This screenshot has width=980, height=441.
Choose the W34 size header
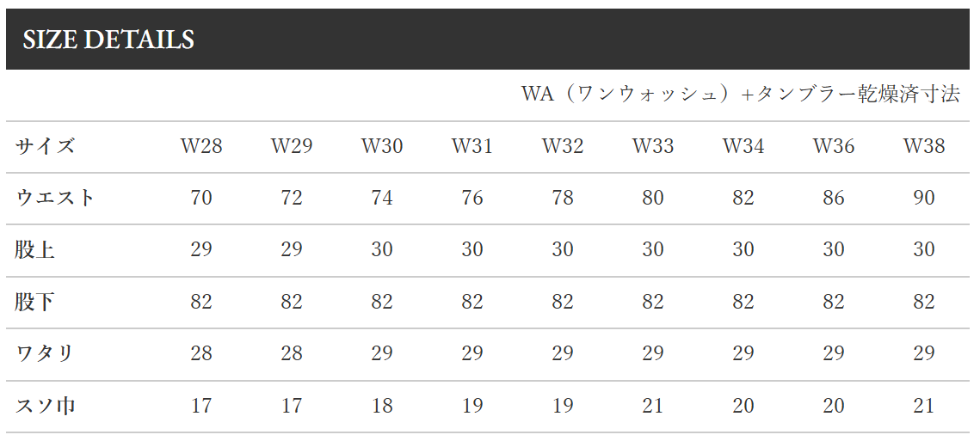click(x=743, y=146)
